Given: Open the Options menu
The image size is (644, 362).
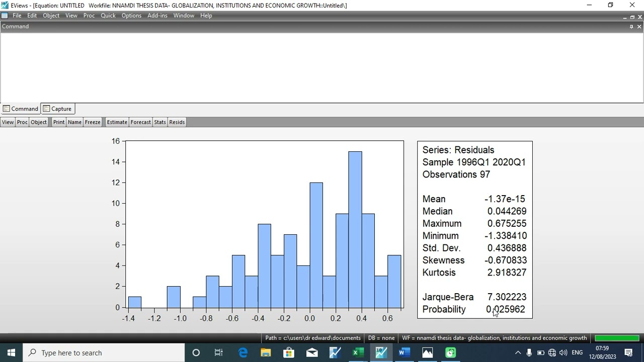Looking at the screenshot, I should coord(131,16).
